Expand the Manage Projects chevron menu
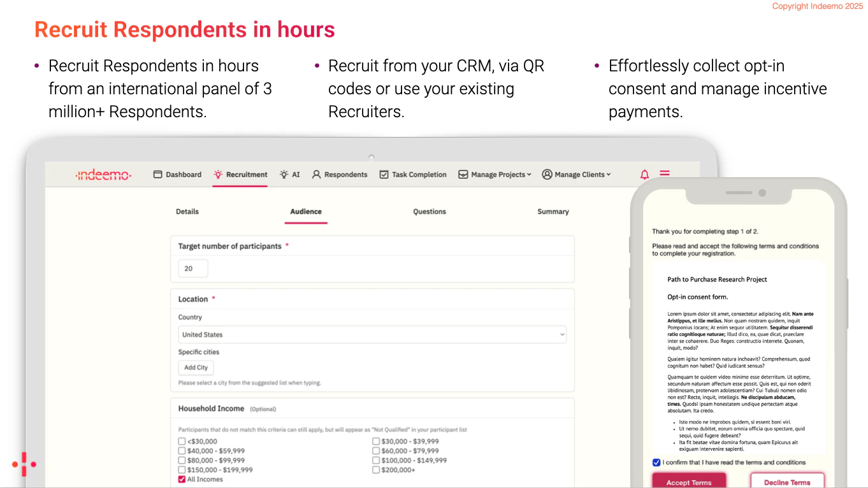Image resolution: width=868 pixels, height=488 pixels. 530,174
